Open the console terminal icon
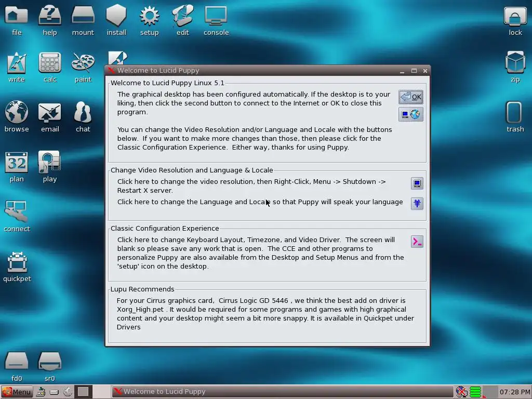The height and width of the screenshot is (399, 532). tap(216, 20)
